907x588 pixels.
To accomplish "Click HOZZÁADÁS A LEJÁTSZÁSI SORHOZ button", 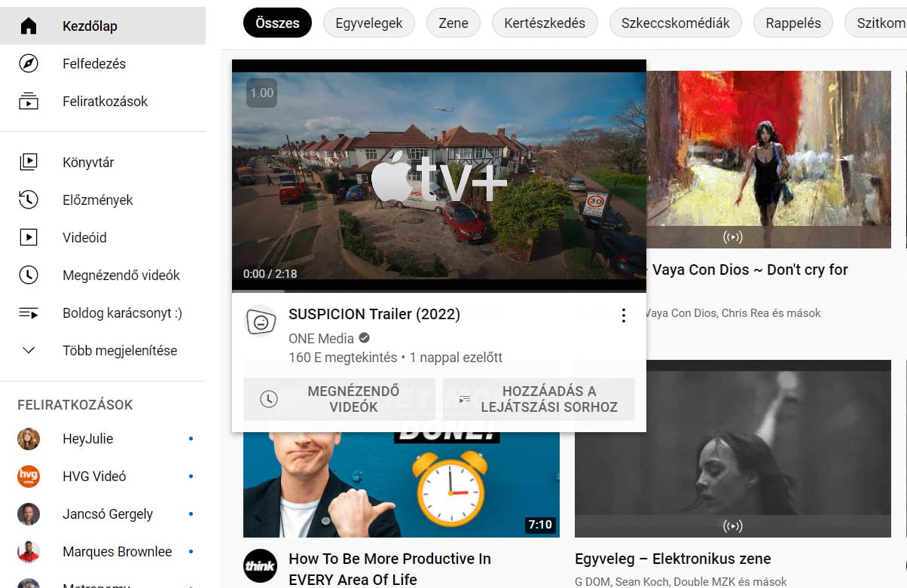I will (539, 399).
